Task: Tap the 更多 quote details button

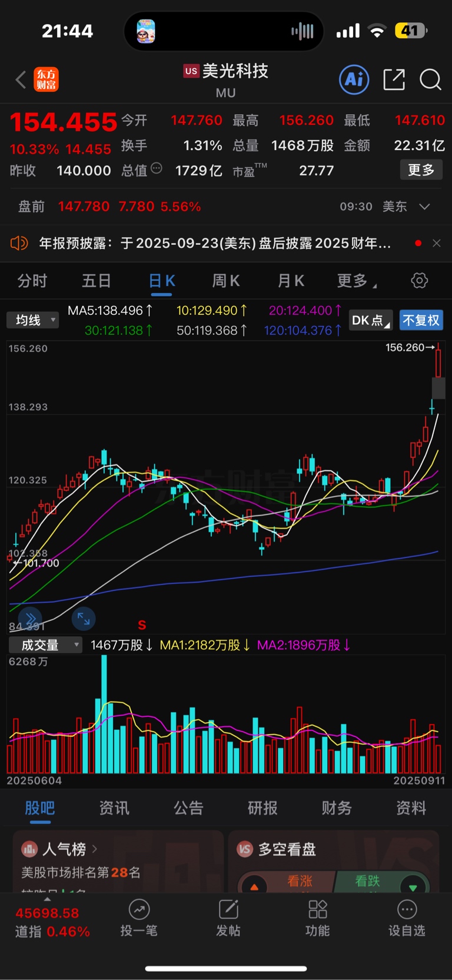Action: coord(421,170)
